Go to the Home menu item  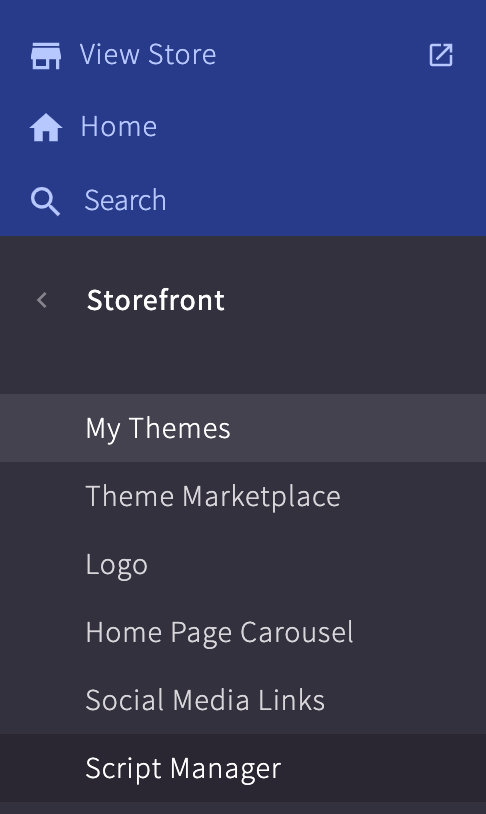(x=119, y=127)
